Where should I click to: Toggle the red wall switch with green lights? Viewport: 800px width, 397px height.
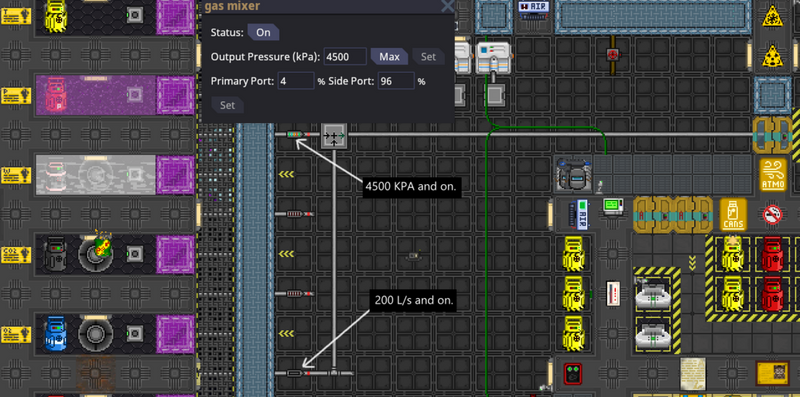[x=573, y=374]
